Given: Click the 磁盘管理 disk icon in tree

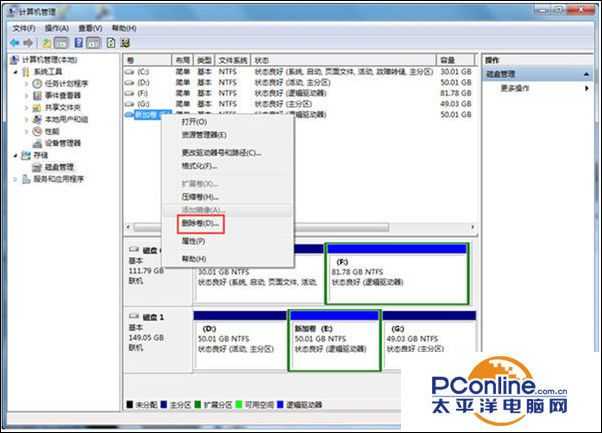Looking at the screenshot, I should click(x=37, y=167).
